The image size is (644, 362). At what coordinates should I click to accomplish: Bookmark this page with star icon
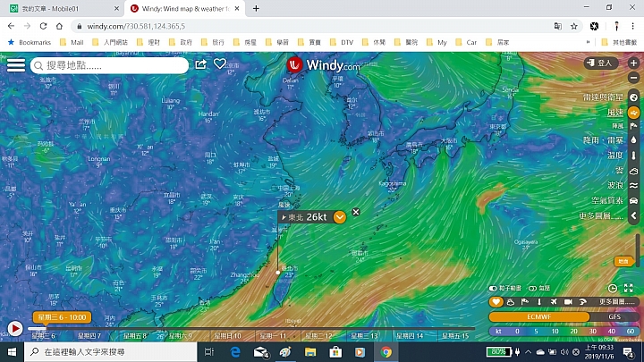573,26
